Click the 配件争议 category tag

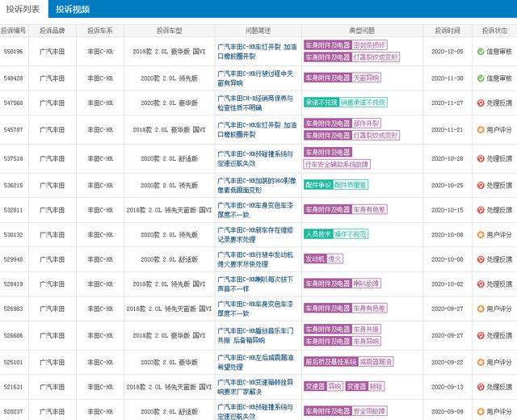pos(318,185)
